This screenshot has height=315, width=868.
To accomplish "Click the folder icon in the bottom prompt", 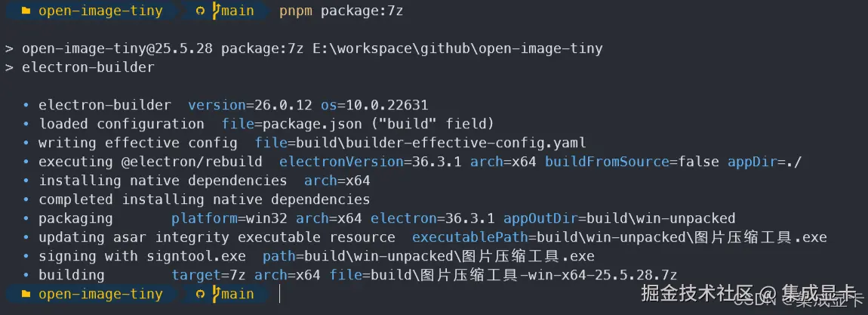I will pyautogui.click(x=26, y=294).
